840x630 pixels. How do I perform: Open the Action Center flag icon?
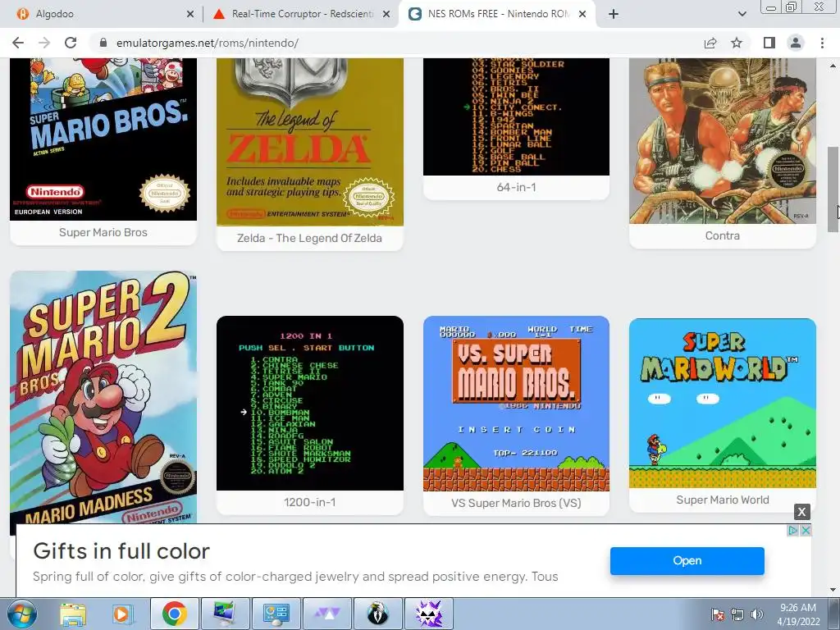(717, 614)
